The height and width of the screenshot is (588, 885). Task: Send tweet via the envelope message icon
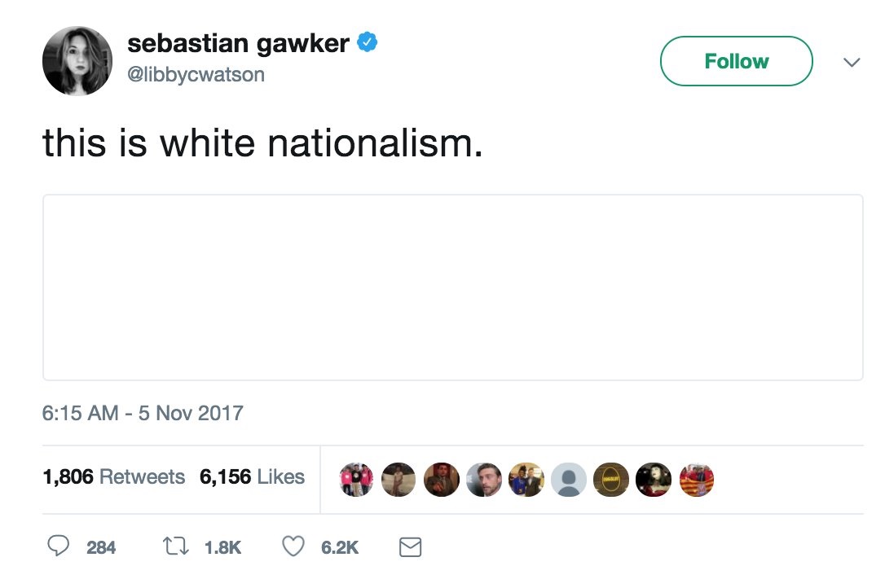411,546
